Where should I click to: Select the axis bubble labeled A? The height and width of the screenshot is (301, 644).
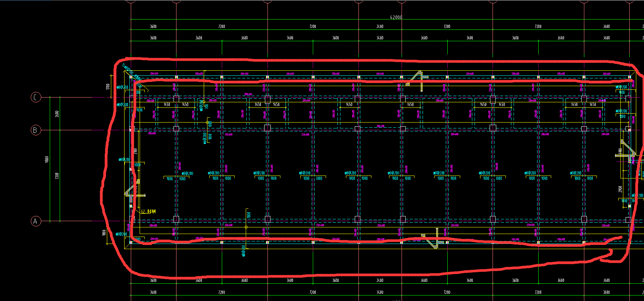[x=35, y=221]
